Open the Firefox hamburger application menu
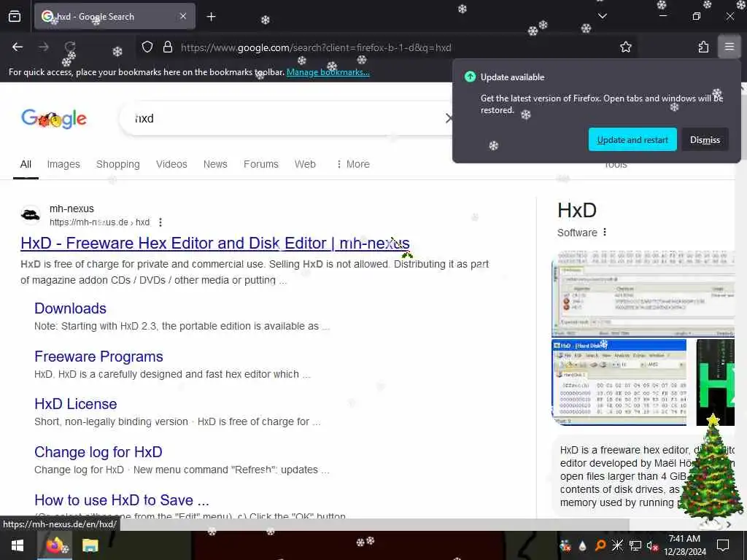Image resolution: width=747 pixels, height=560 pixels. pyautogui.click(x=729, y=47)
